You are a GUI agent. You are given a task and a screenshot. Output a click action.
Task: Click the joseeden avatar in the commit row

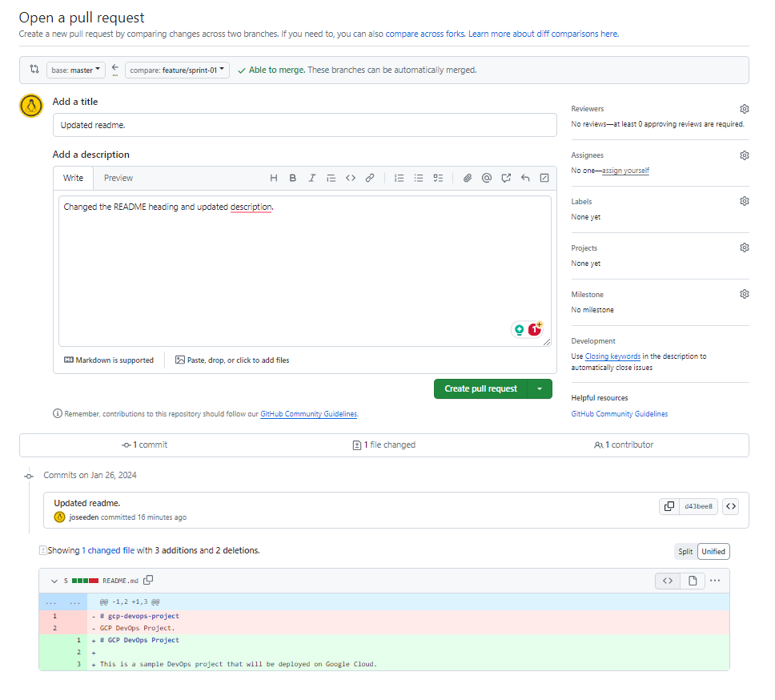[59, 517]
